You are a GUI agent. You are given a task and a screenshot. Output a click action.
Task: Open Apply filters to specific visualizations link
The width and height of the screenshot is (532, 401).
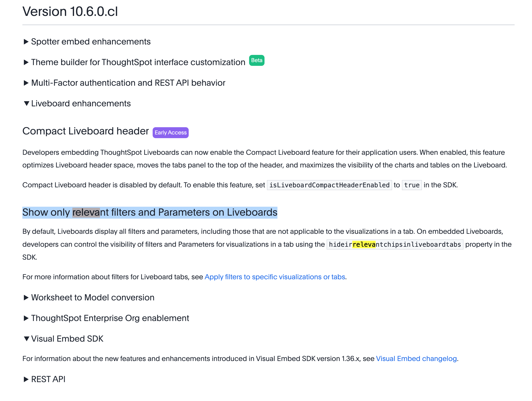(x=275, y=277)
